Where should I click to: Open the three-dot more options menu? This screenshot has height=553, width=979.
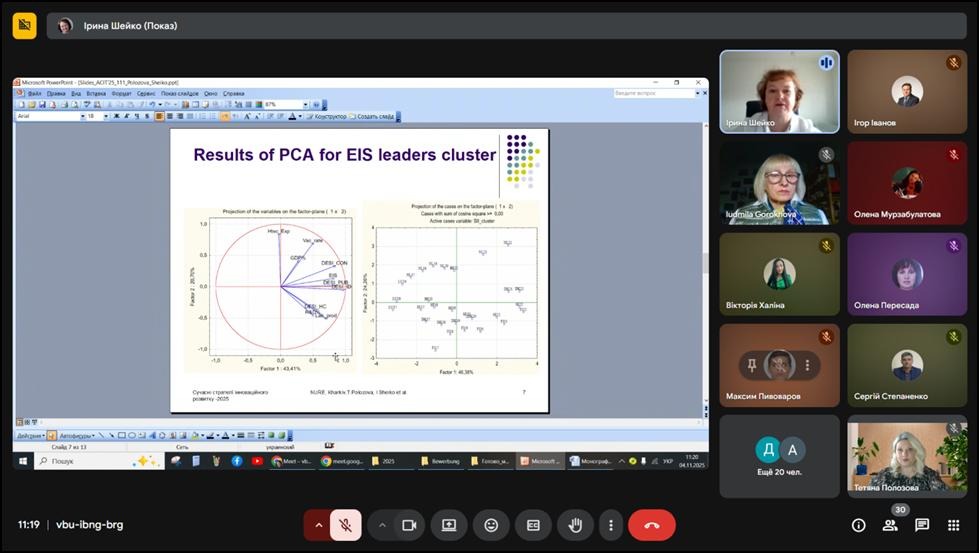(x=610, y=525)
